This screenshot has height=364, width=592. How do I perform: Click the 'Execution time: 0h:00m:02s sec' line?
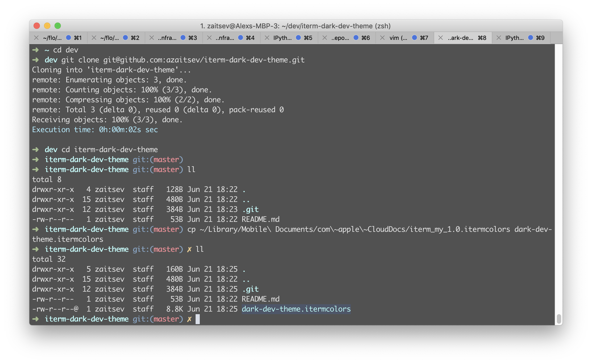click(x=95, y=130)
